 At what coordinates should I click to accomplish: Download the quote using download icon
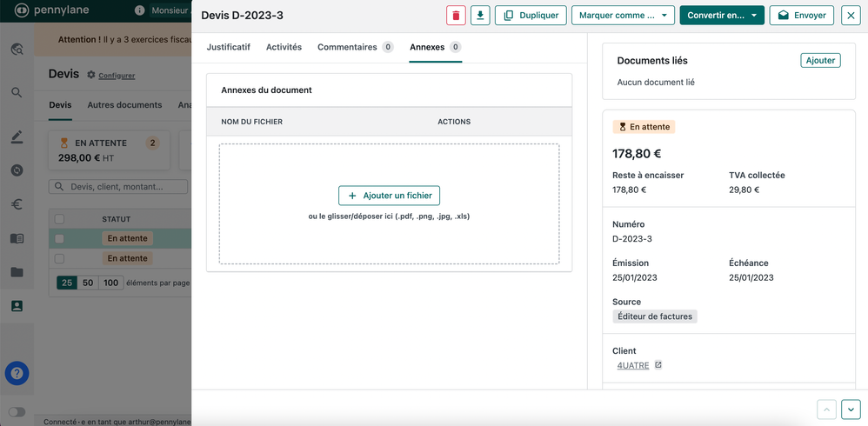point(480,16)
